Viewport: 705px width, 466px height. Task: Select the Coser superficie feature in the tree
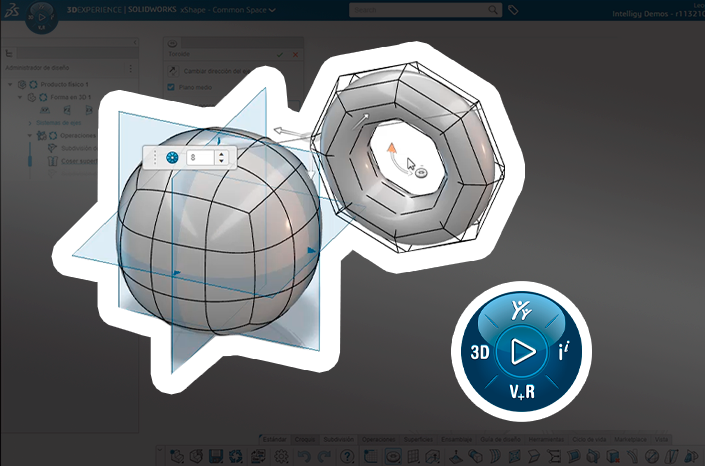[79, 161]
